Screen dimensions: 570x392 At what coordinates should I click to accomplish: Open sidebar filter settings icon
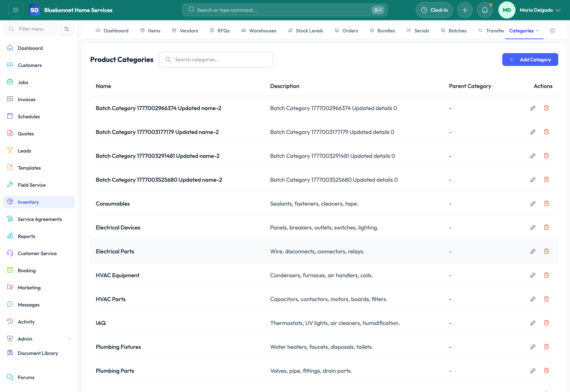(x=66, y=29)
